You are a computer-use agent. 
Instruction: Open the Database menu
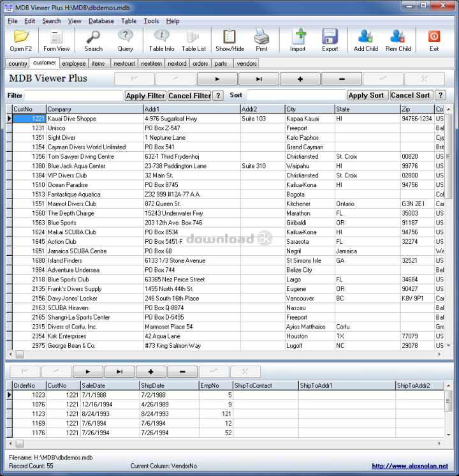(x=101, y=21)
